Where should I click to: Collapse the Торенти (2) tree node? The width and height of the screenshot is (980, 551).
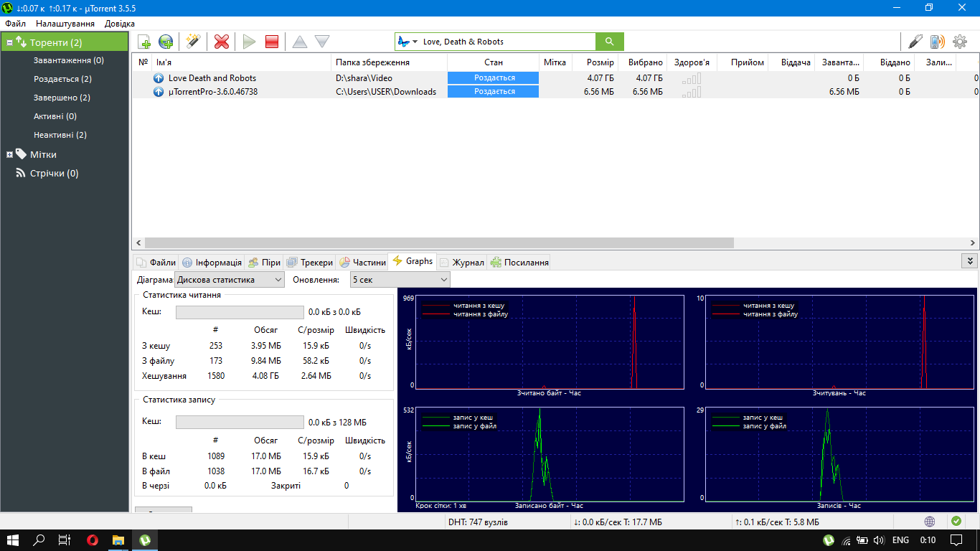coord(9,43)
